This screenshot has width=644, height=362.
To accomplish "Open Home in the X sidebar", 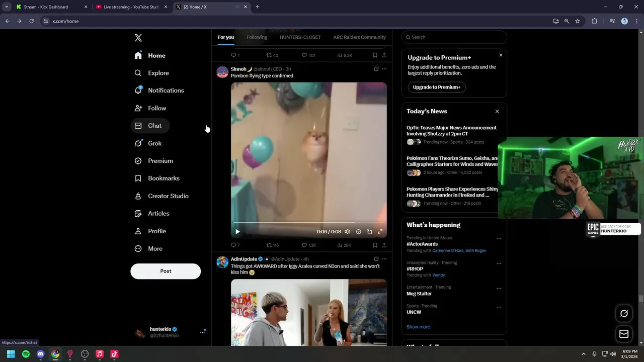I will coord(150,55).
